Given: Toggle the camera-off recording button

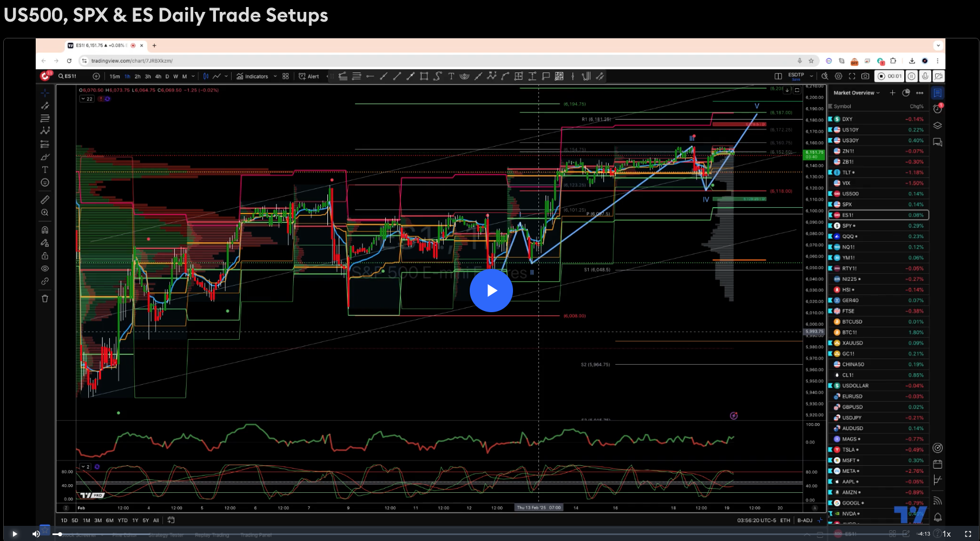Looking at the screenshot, I should click(x=939, y=76).
